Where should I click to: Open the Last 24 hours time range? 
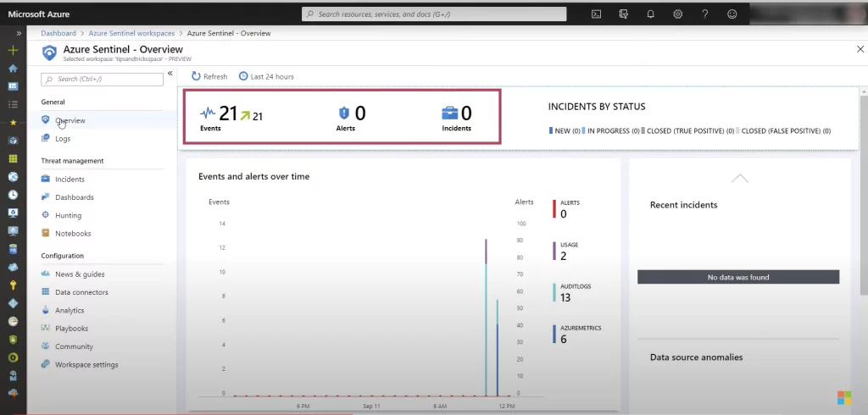click(x=267, y=76)
